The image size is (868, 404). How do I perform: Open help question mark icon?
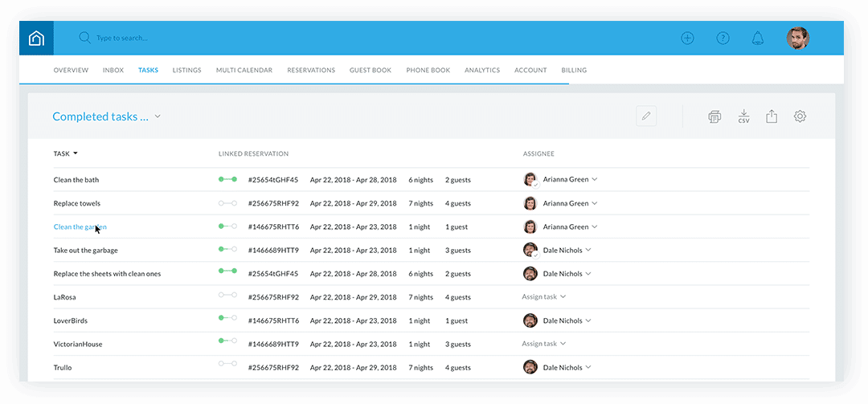(723, 39)
